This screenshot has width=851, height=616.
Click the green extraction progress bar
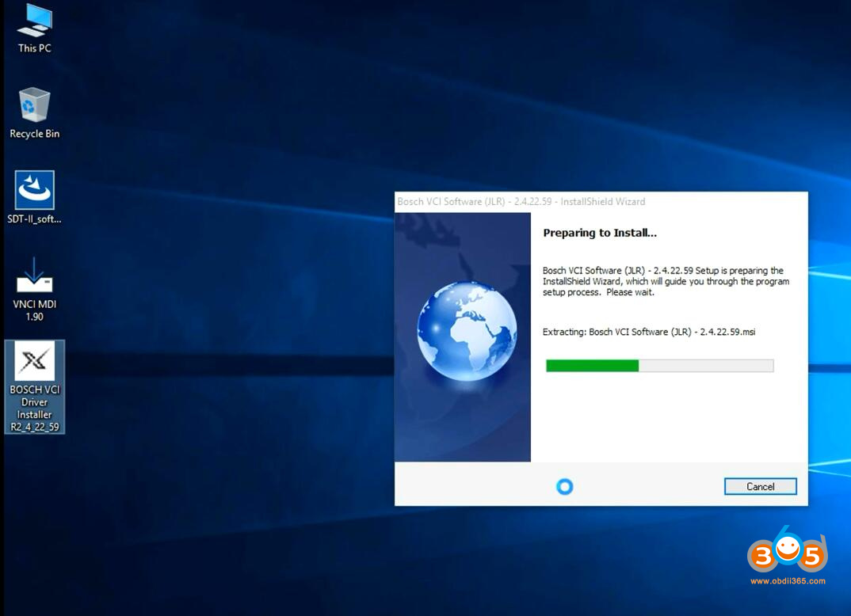click(x=592, y=365)
